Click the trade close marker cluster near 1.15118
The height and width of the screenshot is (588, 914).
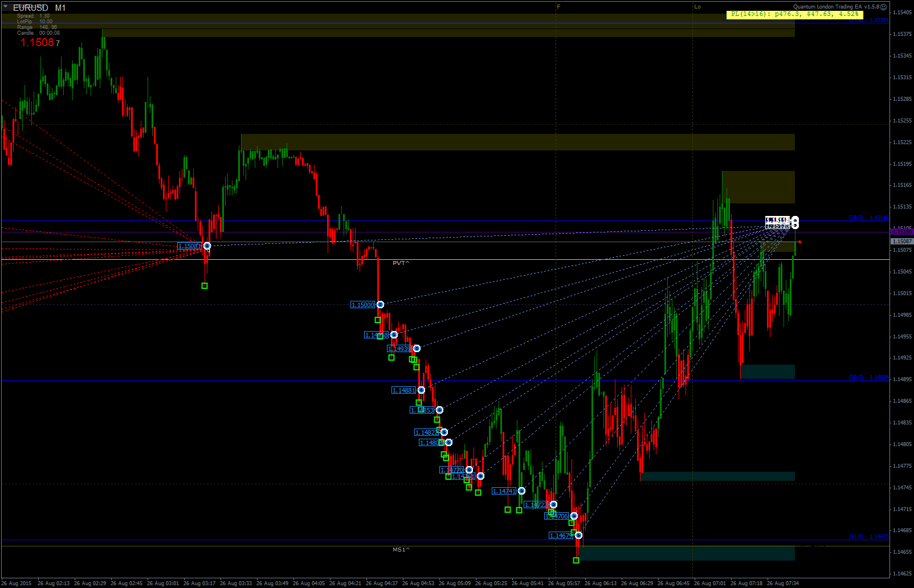pos(795,223)
